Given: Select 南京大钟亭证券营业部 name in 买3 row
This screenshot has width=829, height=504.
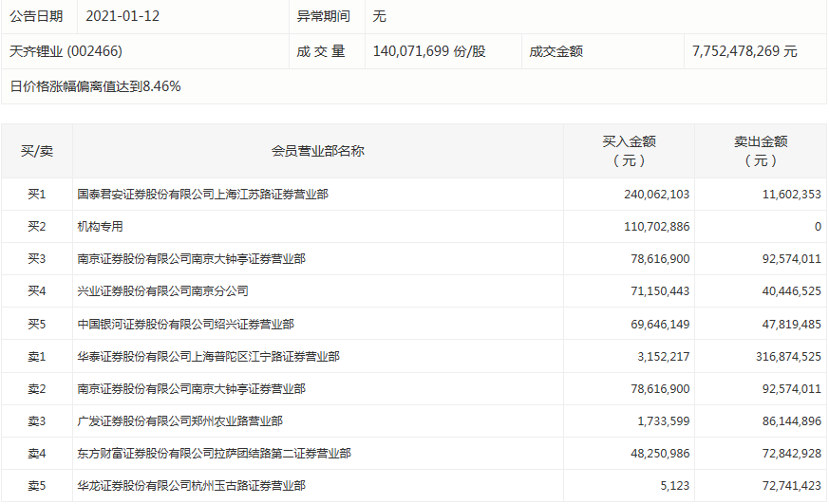Looking at the screenshot, I should pos(192,259).
